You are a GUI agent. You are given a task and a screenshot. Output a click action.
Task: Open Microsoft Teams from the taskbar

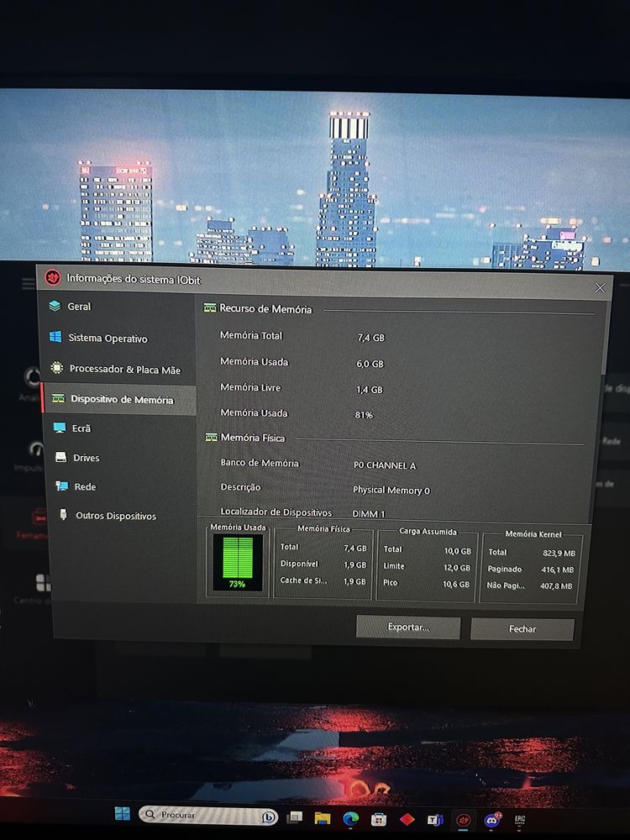pyautogui.click(x=435, y=820)
